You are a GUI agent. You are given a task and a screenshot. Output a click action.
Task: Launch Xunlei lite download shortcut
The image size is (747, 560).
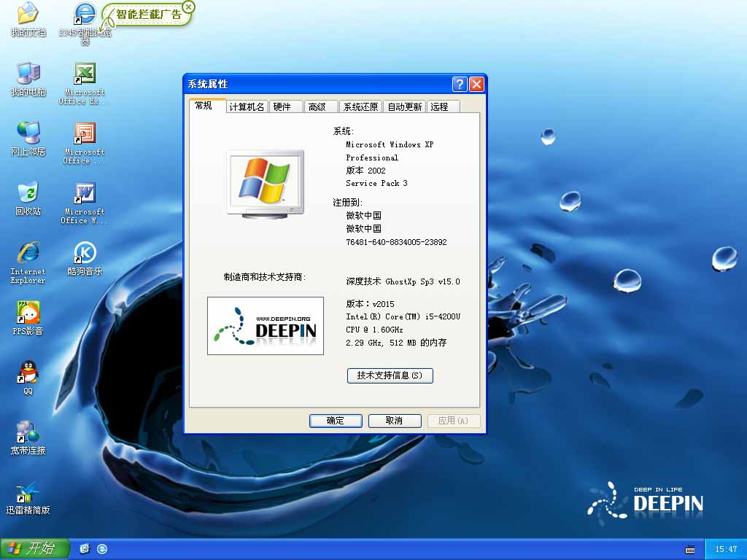(x=28, y=497)
